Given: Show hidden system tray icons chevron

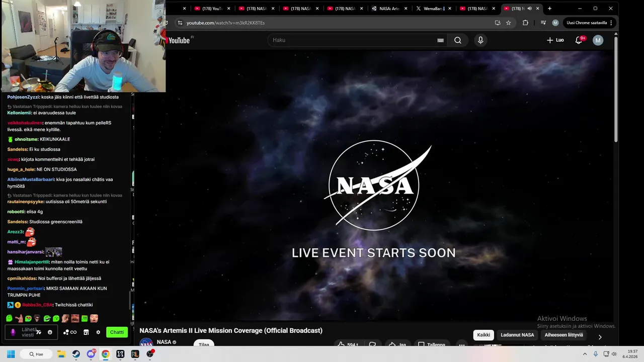Looking at the screenshot, I should 585,354.
